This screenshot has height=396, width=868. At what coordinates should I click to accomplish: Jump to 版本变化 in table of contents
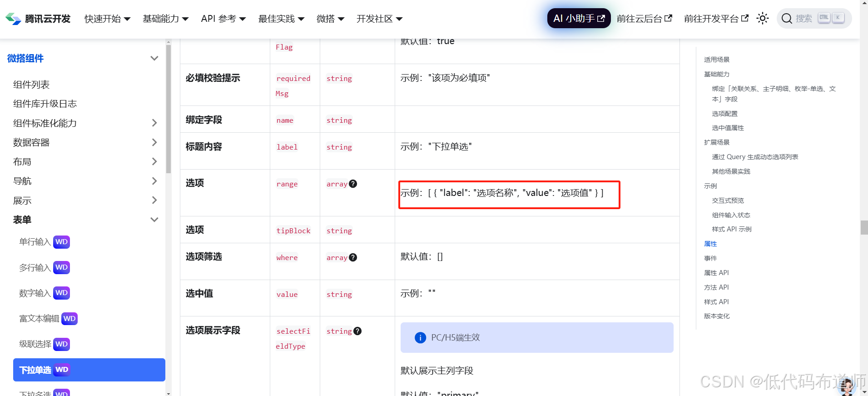tap(717, 316)
